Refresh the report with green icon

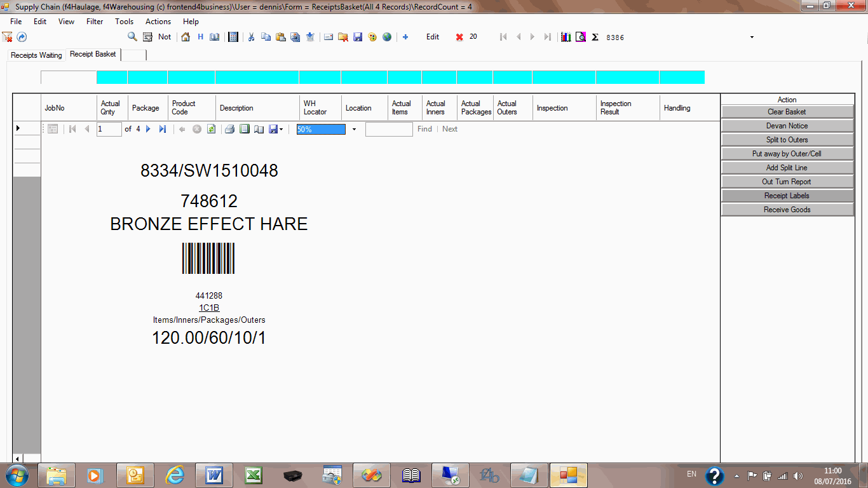pyautogui.click(x=211, y=129)
